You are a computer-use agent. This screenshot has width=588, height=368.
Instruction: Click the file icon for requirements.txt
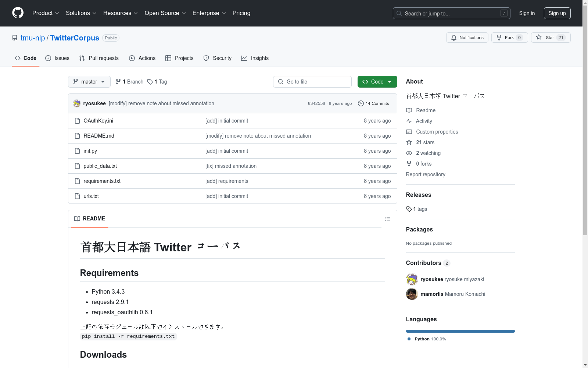[77, 181]
